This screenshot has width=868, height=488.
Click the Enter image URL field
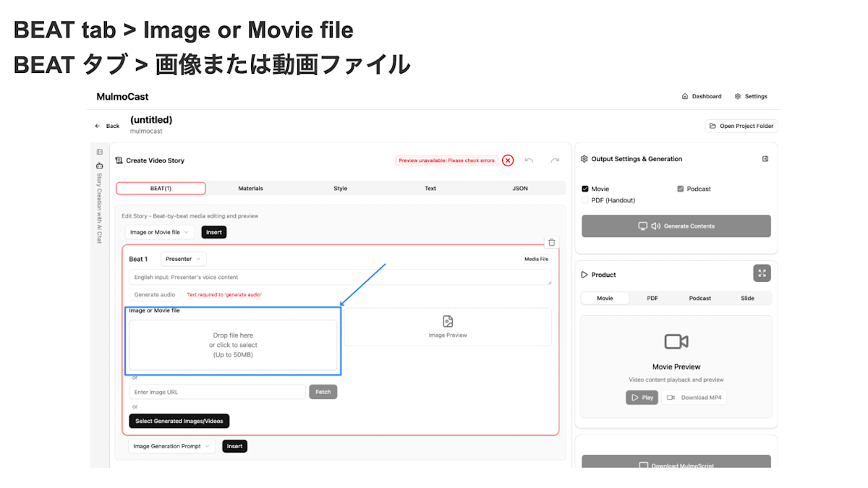[217, 391]
